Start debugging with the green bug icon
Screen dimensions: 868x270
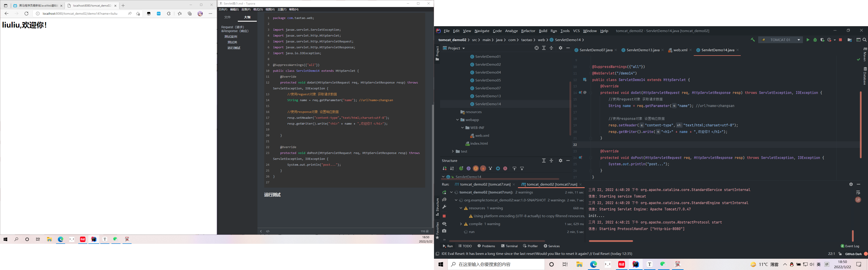pos(815,40)
